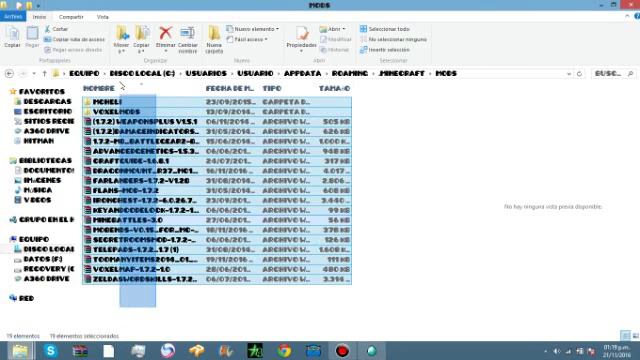The width and height of the screenshot is (640, 360).
Task: Switch to Vista tab
Action: click(x=102, y=17)
